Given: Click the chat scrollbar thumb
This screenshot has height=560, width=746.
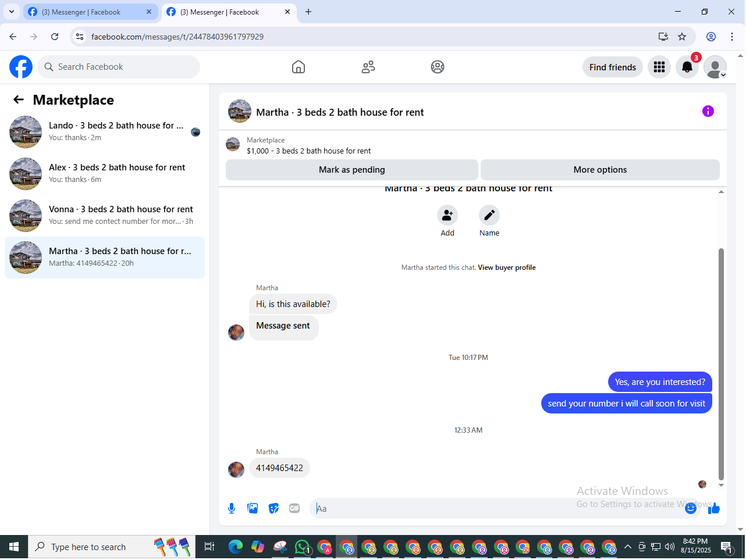Looking at the screenshot, I should (x=722, y=364).
